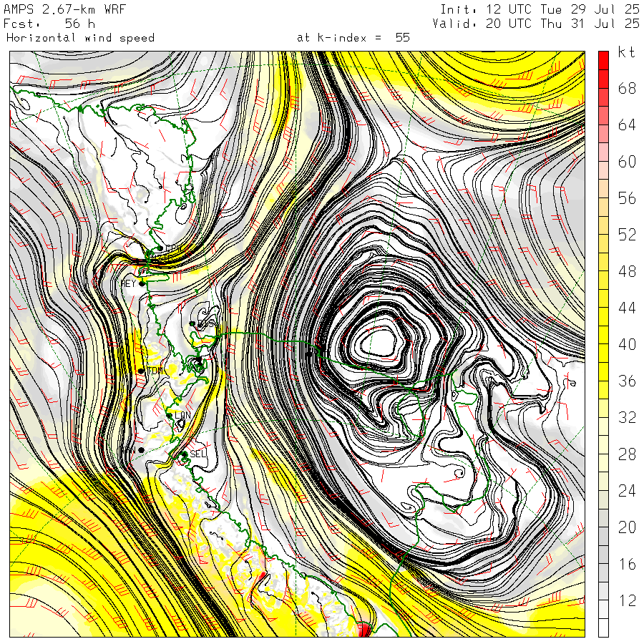Click the "Valid: 20 UTC Thu 31 Jul 25" line
The height and width of the screenshot is (644, 644).
pos(536,24)
